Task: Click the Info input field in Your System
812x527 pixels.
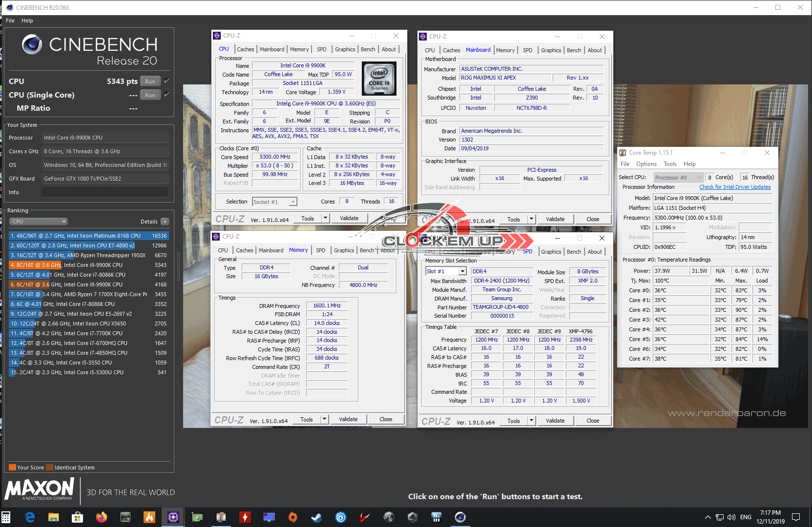Action: (105, 192)
